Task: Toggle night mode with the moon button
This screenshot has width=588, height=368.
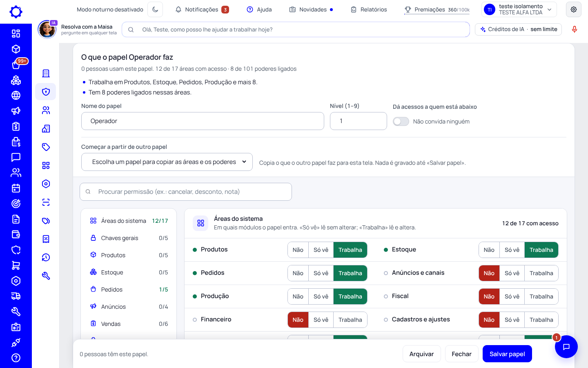Action: click(155, 9)
